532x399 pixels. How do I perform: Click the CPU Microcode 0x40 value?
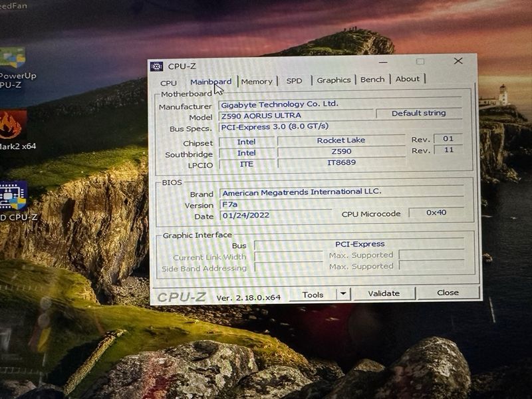(x=436, y=213)
